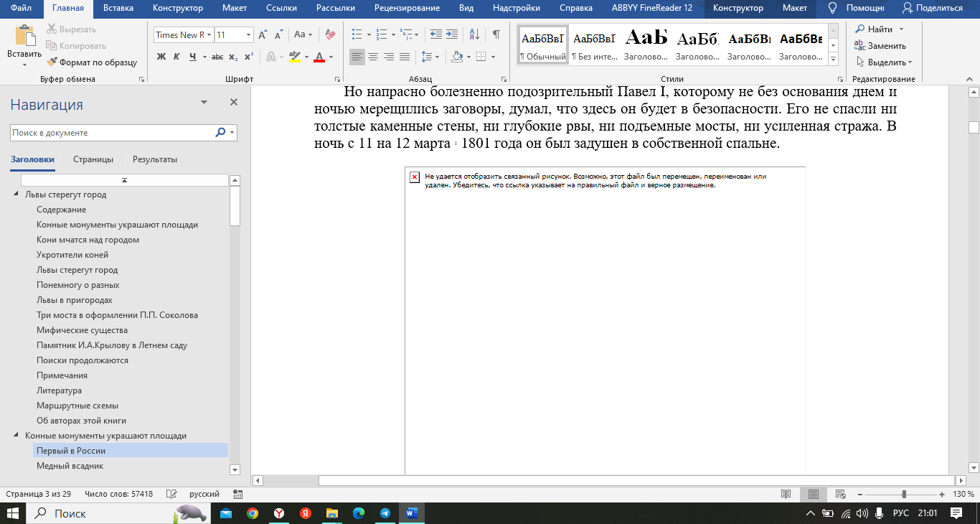The width and height of the screenshot is (980, 524).
Task: Toggle bold (Ж) formatting
Action: pos(161,57)
